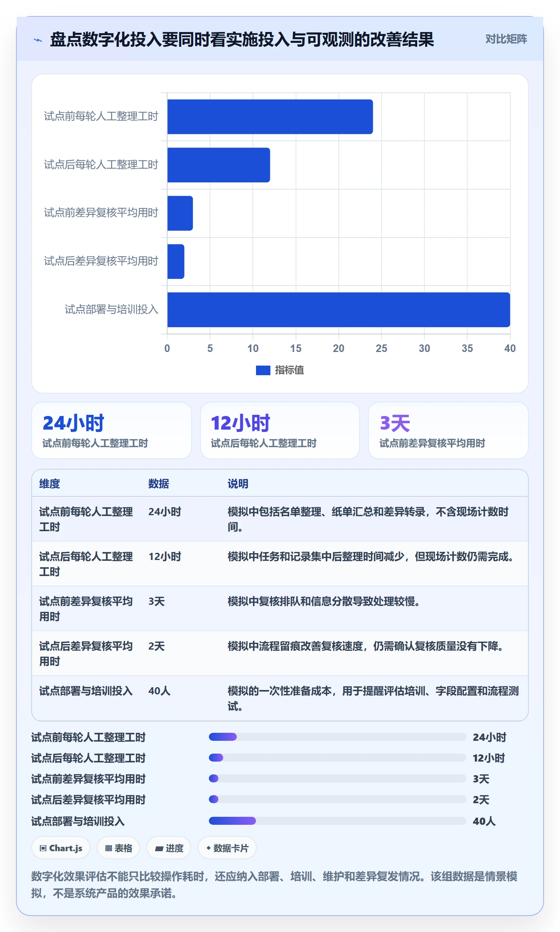Screen dimensions: 560x932
Task: Click the 表格 tag chip
Action: (x=118, y=848)
